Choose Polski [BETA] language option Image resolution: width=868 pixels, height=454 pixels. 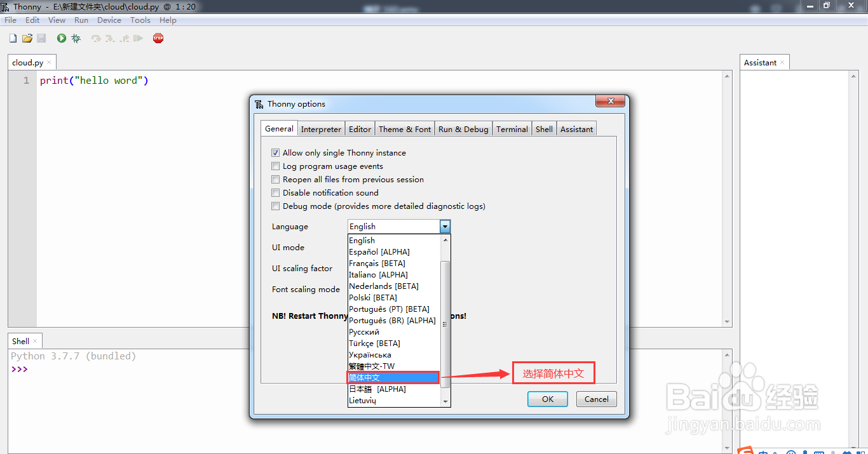coord(394,298)
